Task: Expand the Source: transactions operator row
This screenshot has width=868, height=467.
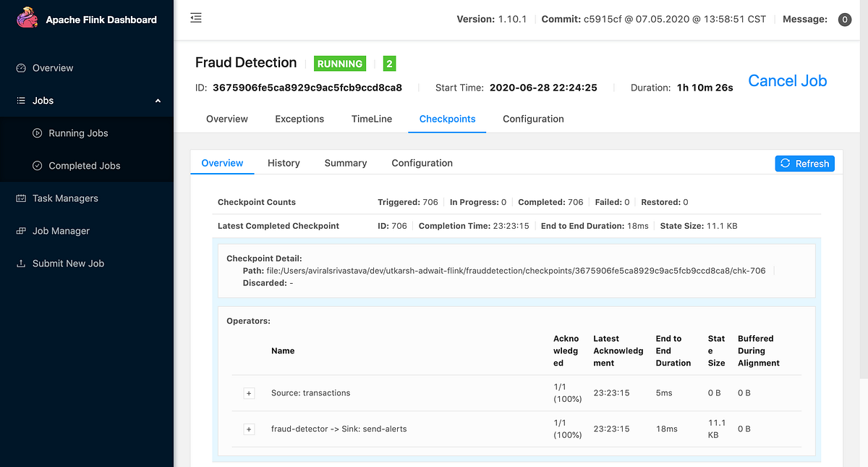Action: [249, 392]
